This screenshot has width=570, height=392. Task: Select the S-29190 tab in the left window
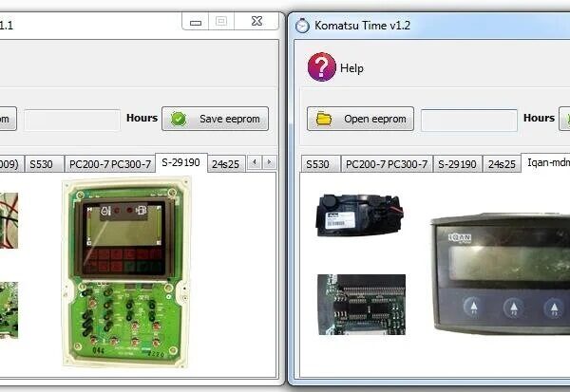[x=181, y=162]
